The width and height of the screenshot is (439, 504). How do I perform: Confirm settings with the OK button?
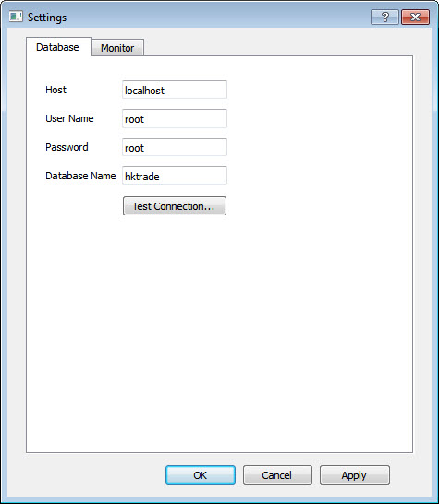(x=201, y=474)
